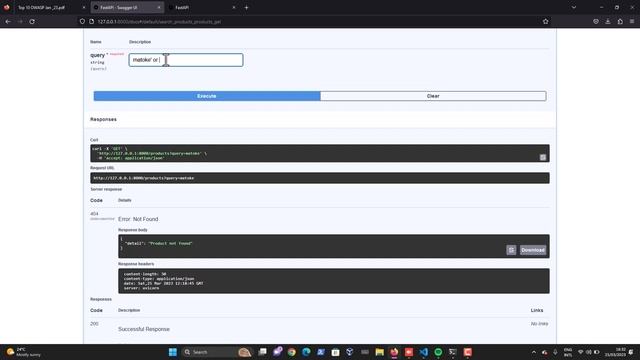Click the response headers block

333,281
